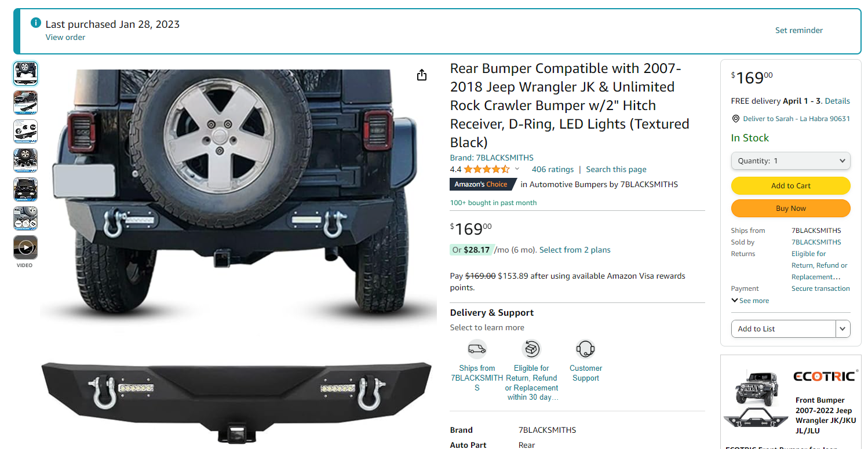Click the star rating icons
The height and width of the screenshot is (449, 868).
pyautogui.click(x=487, y=169)
